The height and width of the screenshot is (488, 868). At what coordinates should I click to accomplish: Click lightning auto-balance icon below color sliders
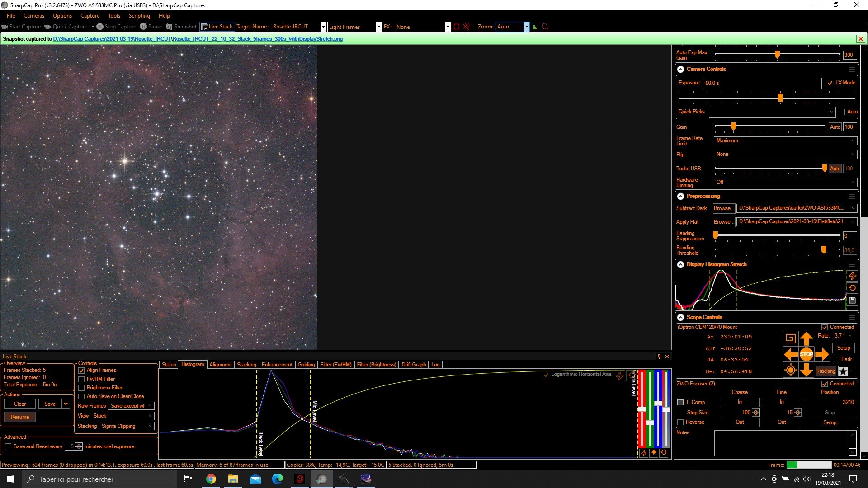644,453
